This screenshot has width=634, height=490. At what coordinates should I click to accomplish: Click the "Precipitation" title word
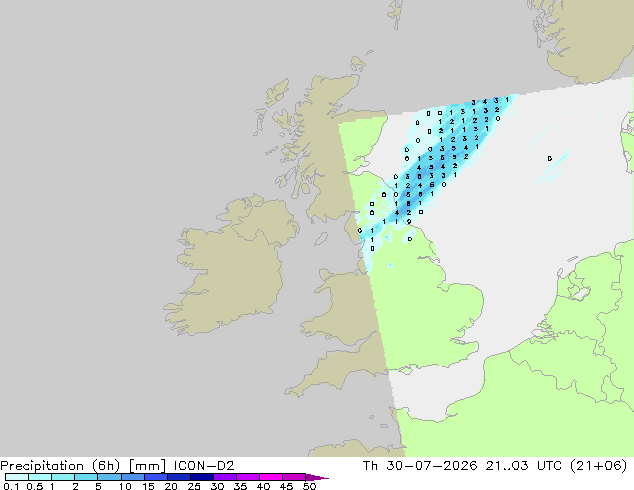[x=42, y=466]
